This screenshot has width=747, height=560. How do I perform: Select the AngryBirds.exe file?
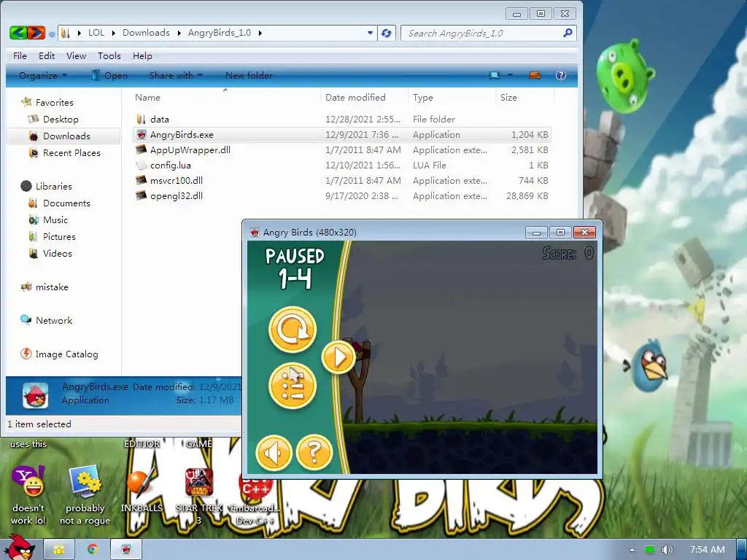click(341, 135)
